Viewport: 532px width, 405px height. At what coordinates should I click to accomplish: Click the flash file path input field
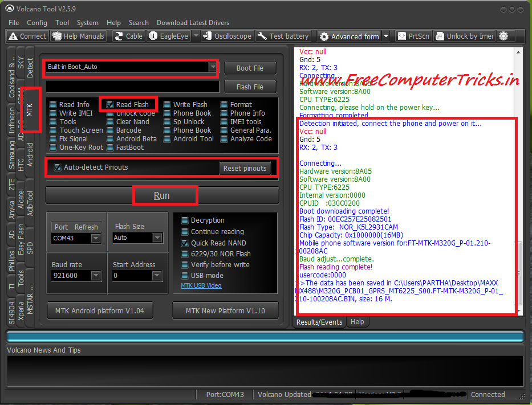pos(132,87)
